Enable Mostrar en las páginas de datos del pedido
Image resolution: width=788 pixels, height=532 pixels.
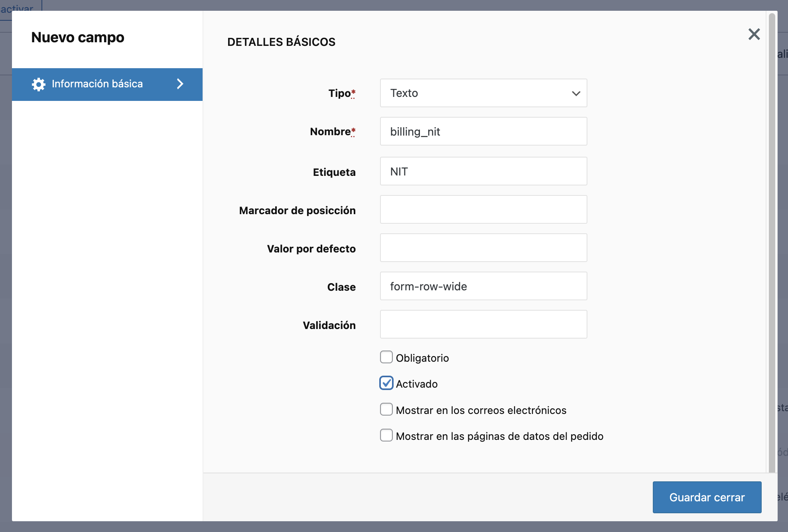386,435
